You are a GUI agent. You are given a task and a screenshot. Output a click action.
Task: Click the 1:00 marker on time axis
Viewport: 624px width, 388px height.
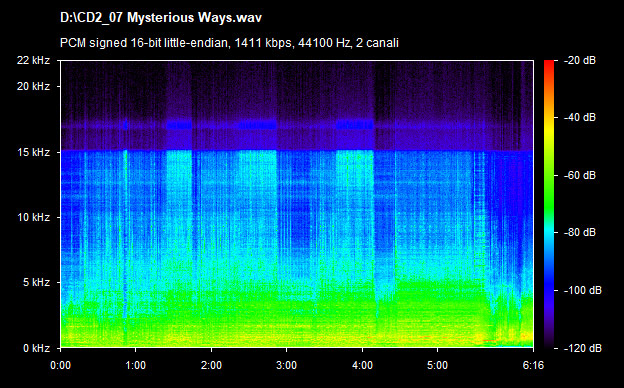coord(136,365)
